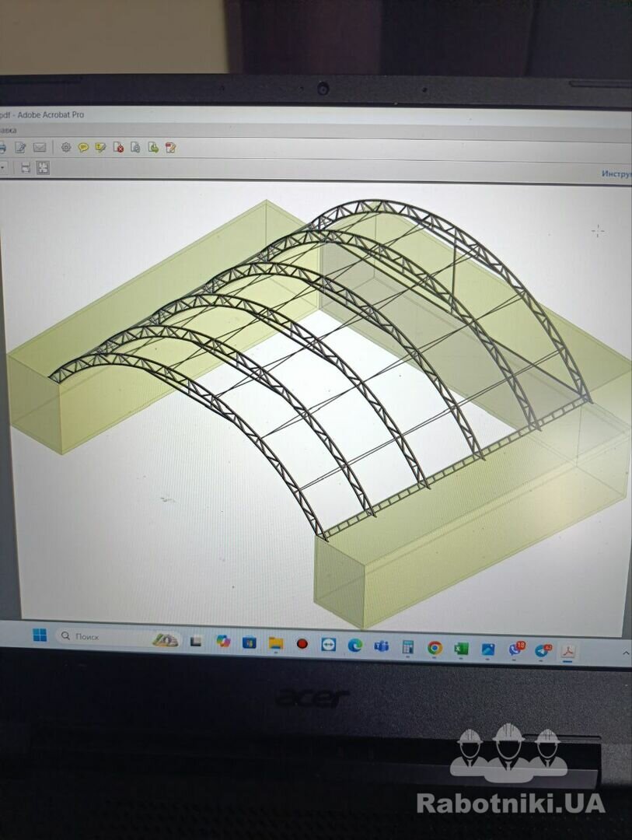This screenshot has width=632, height=840.
Task: Open the Windows Start menu
Action: click(x=40, y=635)
